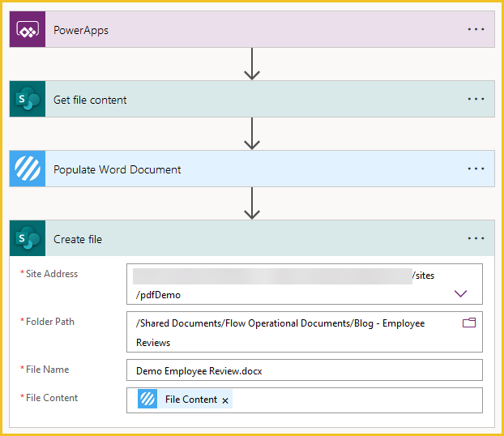The image size is (504, 436).
Task: Open the folder picker for Folder Path
Action: pyautogui.click(x=469, y=323)
